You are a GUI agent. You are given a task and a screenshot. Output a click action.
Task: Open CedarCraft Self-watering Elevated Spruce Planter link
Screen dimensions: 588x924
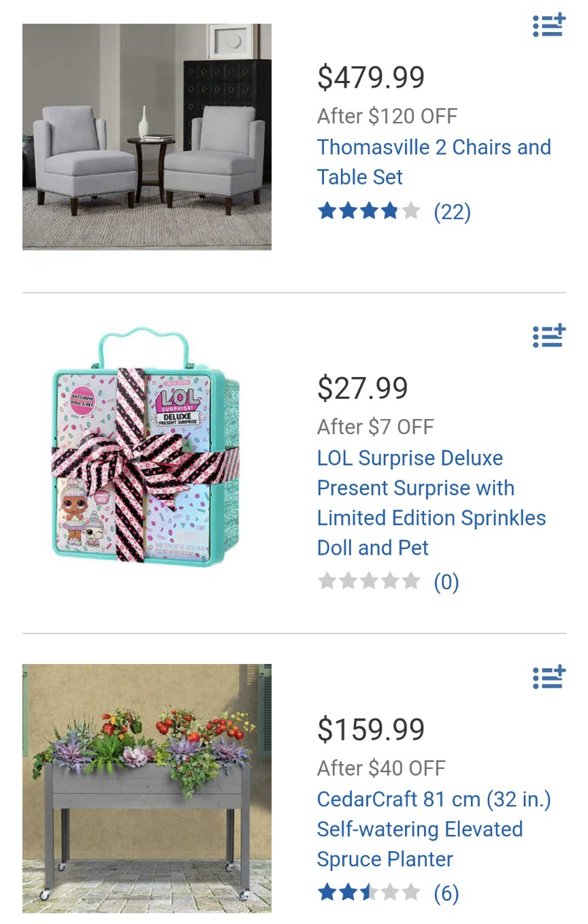click(x=434, y=829)
